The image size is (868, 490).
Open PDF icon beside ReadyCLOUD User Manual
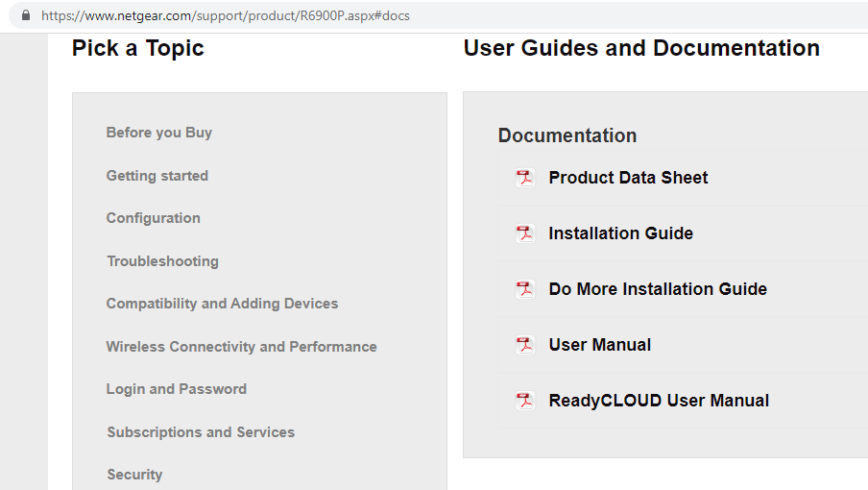coord(525,401)
